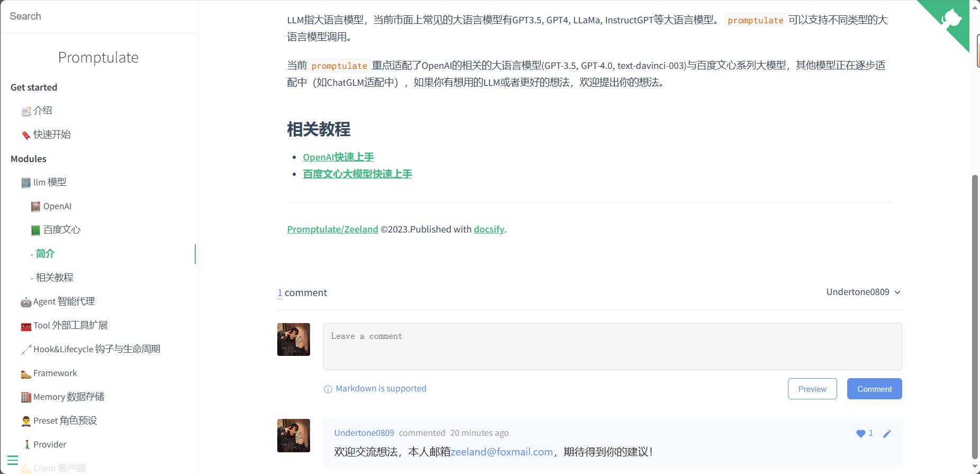Click the avatar beside comment box
This screenshot has height=474, width=980.
[294, 339]
